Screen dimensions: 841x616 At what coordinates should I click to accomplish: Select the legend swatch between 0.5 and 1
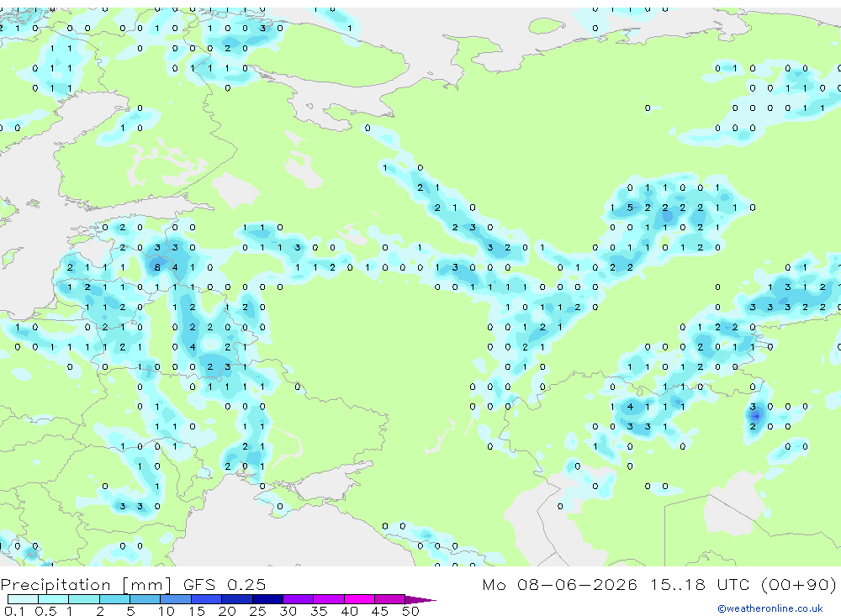(x=53, y=599)
